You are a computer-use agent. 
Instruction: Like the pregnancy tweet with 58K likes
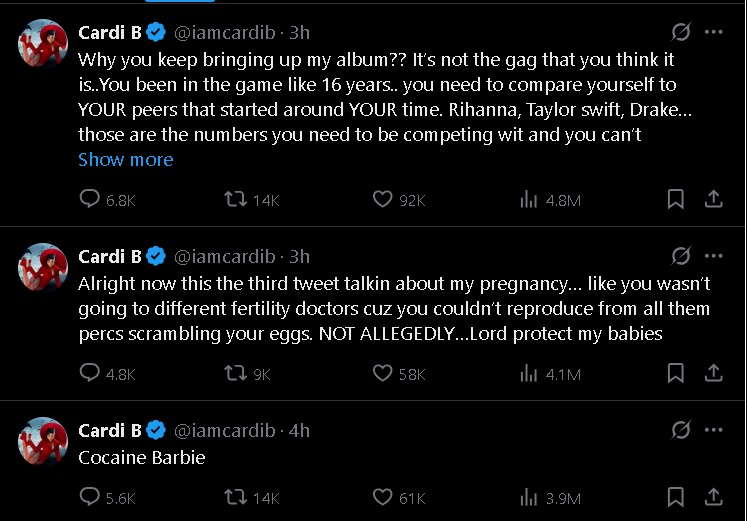point(382,374)
